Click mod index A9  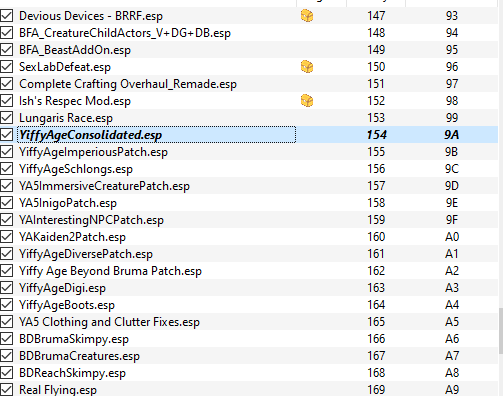[452, 390]
